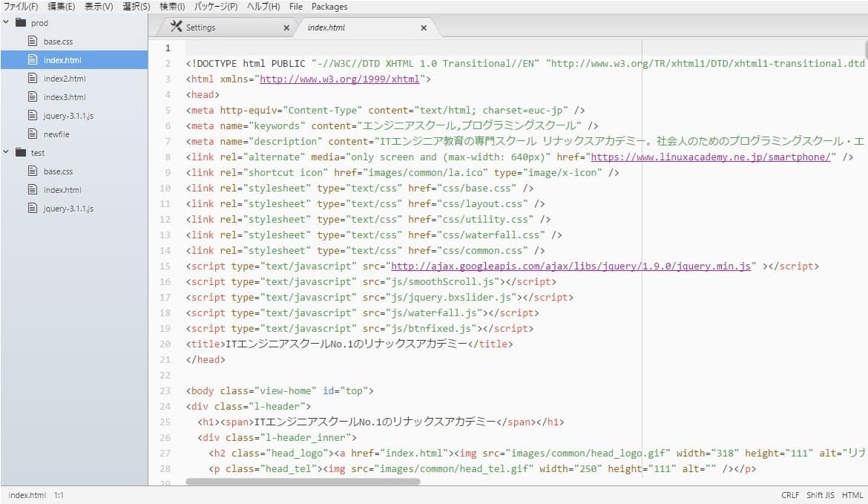Close the Settings tab

pyautogui.click(x=286, y=28)
